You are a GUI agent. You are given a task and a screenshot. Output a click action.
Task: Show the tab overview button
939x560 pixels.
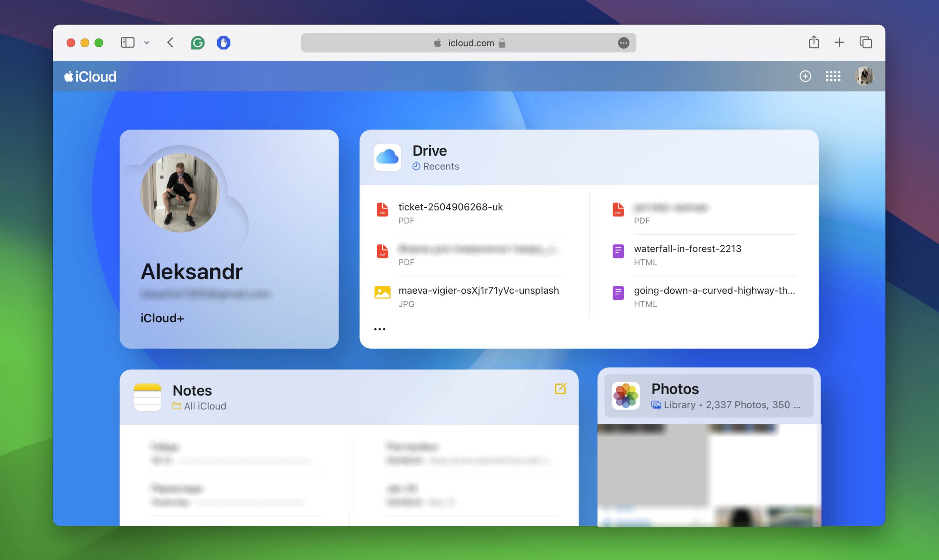[x=865, y=42]
